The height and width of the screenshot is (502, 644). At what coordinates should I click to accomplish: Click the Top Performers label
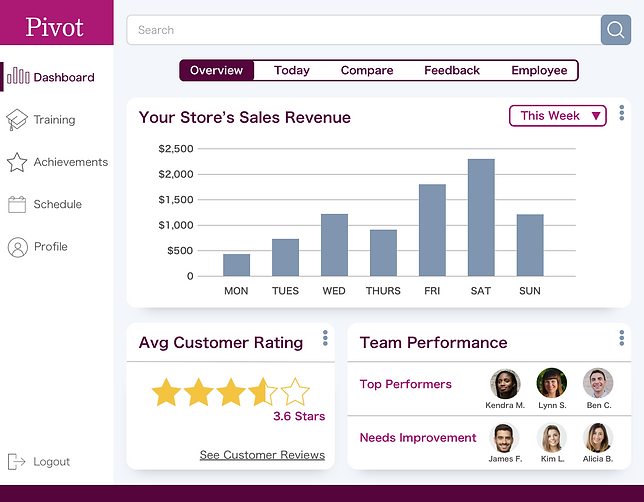click(x=405, y=384)
